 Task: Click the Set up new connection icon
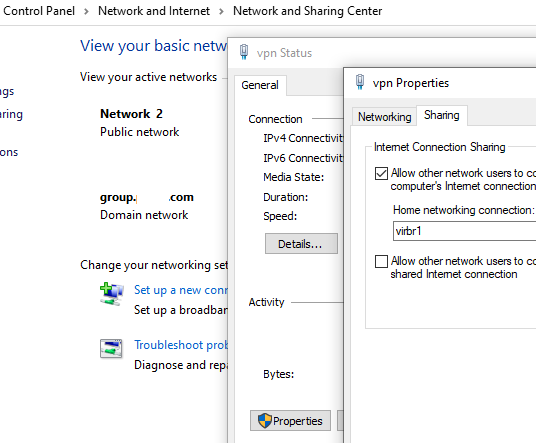click(x=111, y=294)
